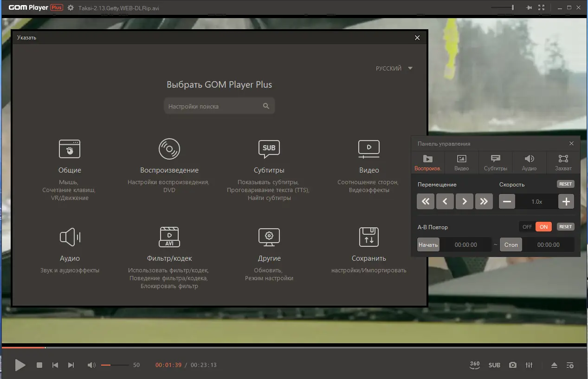Click the video seek progress bar
The width and height of the screenshot is (588, 379).
click(x=294, y=347)
